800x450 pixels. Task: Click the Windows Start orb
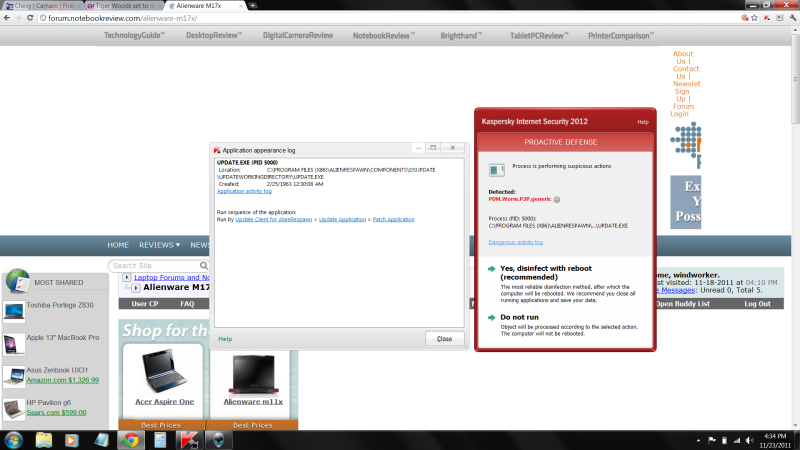pos(14,440)
